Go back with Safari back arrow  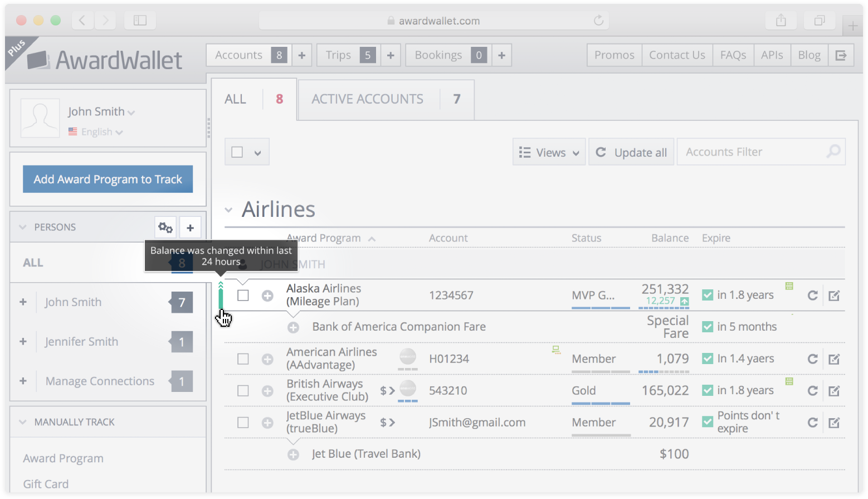click(x=82, y=21)
